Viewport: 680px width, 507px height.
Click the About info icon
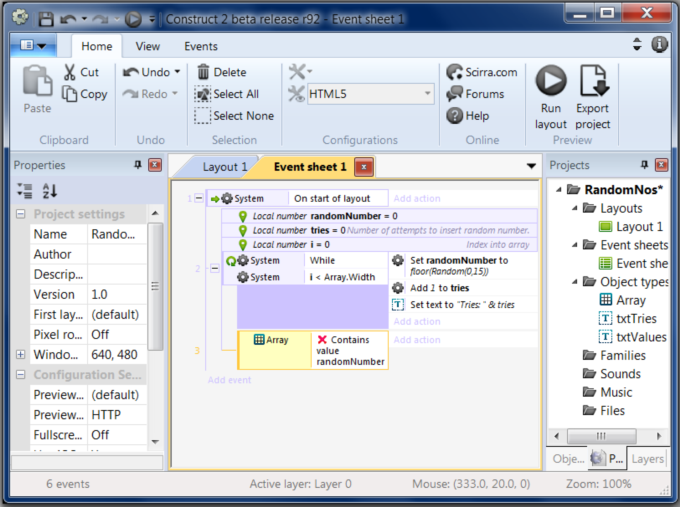pos(659,44)
